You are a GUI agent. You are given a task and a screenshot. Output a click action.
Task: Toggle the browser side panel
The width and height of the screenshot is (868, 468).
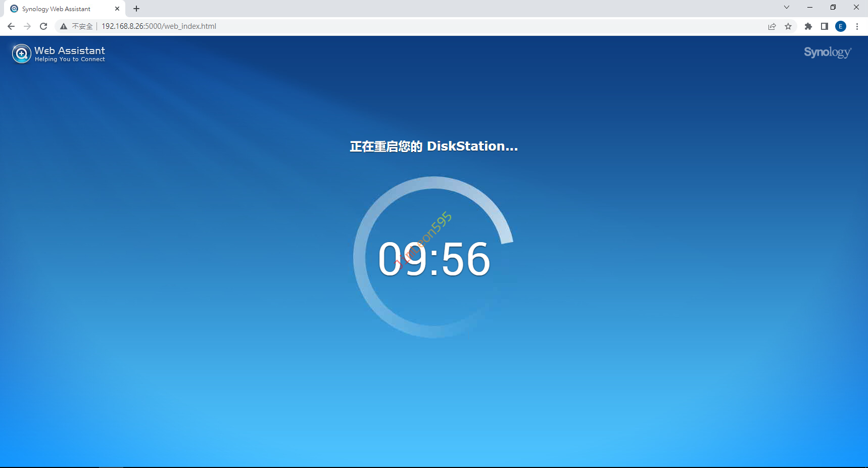click(825, 26)
